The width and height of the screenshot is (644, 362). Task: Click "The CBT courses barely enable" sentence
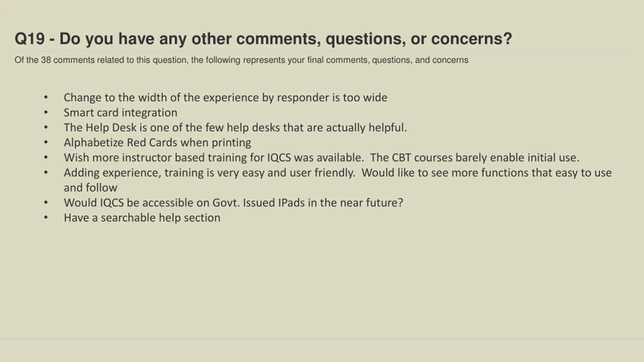pos(475,158)
